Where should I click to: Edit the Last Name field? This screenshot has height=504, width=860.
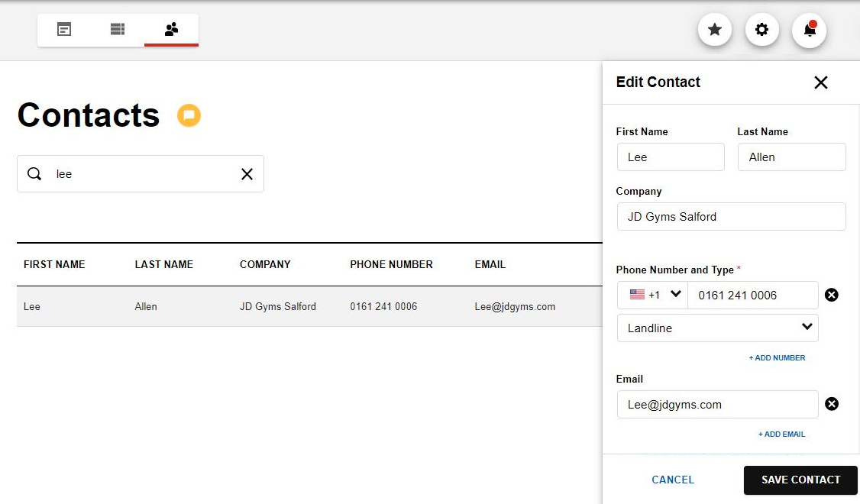point(791,157)
